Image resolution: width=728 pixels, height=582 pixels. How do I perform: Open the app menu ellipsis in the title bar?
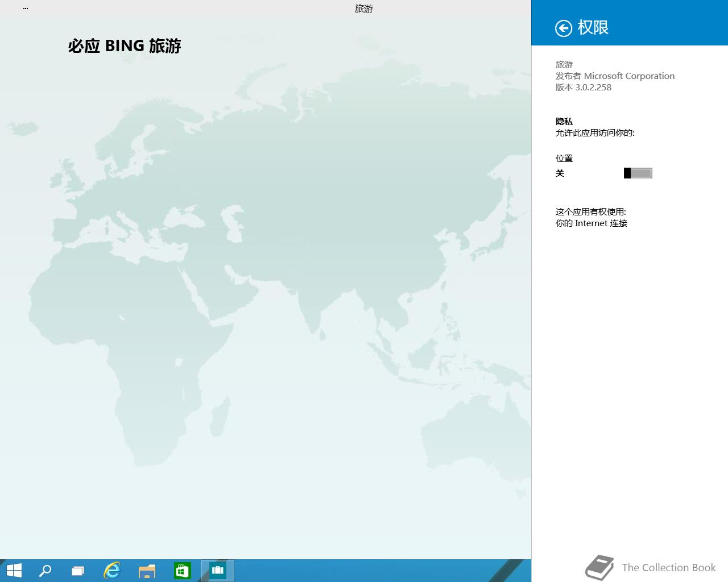point(26,9)
